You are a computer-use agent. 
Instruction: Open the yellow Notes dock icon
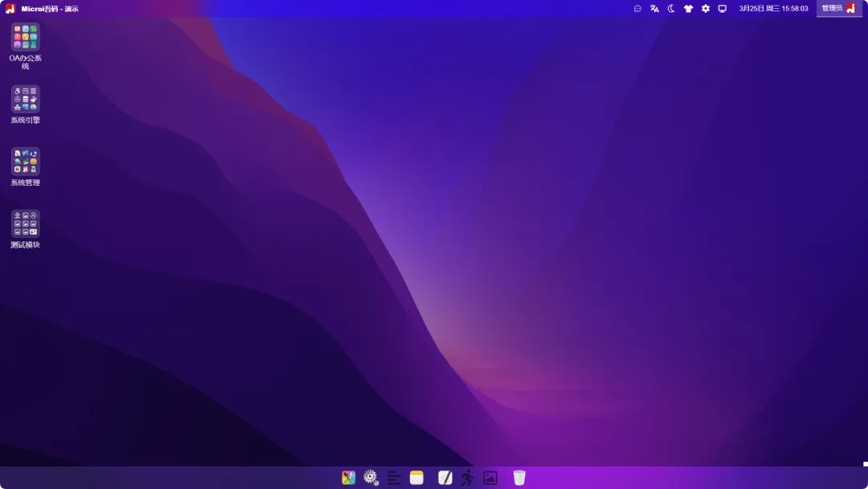416,478
